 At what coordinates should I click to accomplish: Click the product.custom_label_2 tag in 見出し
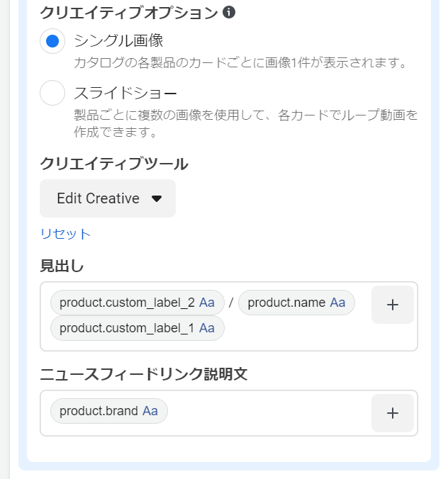point(127,303)
